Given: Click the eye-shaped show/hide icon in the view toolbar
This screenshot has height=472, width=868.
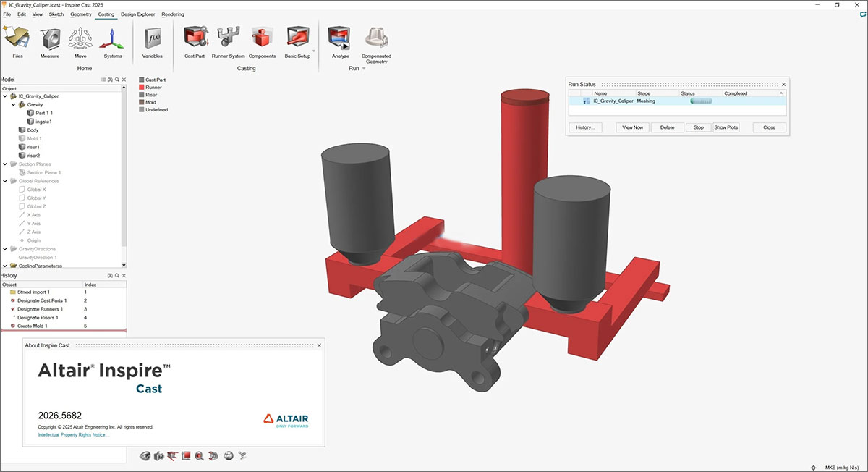Looking at the screenshot, I should [145, 455].
